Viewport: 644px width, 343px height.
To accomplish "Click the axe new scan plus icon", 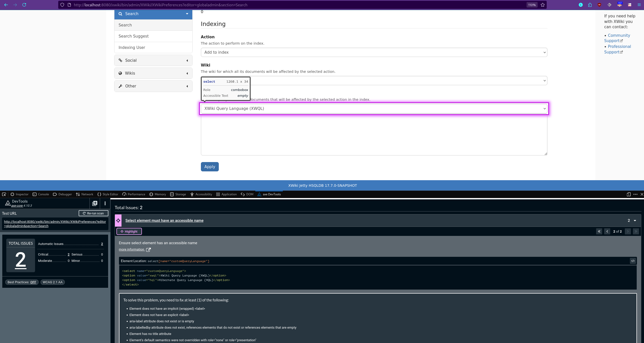I will [95, 203].
